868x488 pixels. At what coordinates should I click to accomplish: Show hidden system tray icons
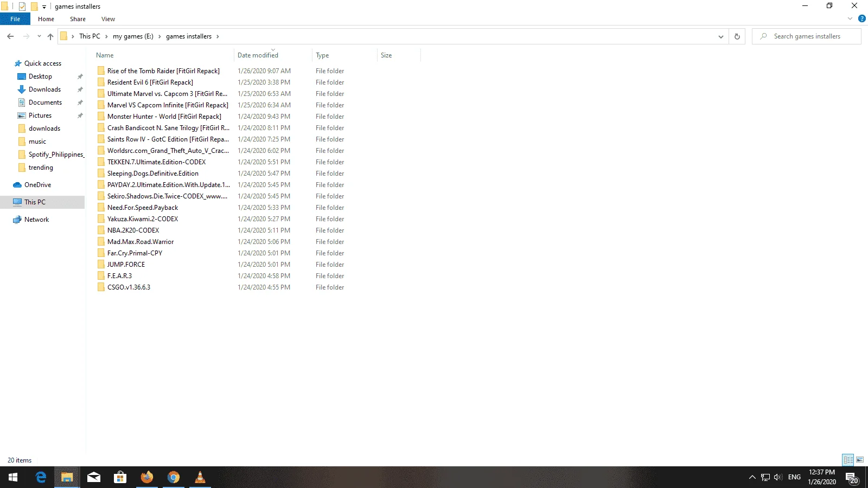pos(752,477)
